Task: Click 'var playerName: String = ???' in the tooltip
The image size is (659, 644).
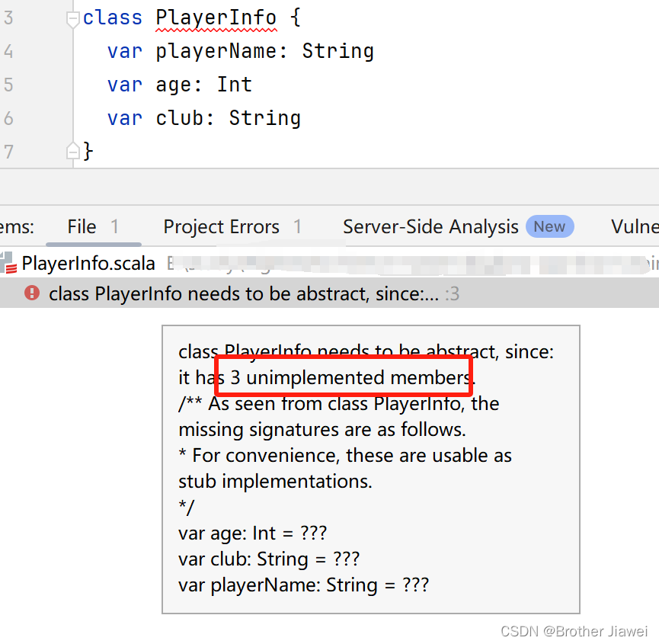Action: coord(303,585)
